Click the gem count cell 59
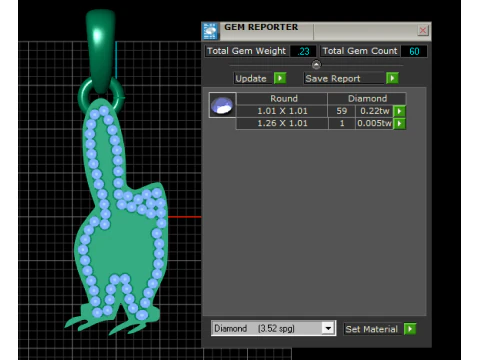 (342, 111)
